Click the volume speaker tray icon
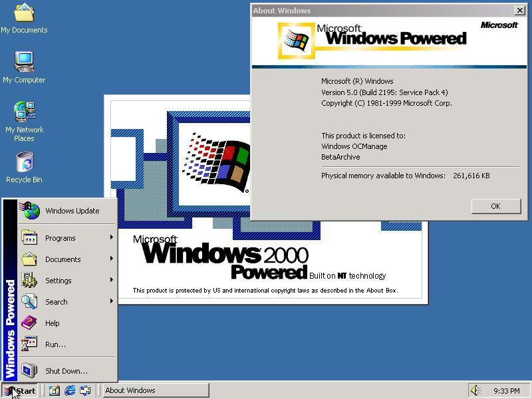The image size is (532, 399). (475, 390)
